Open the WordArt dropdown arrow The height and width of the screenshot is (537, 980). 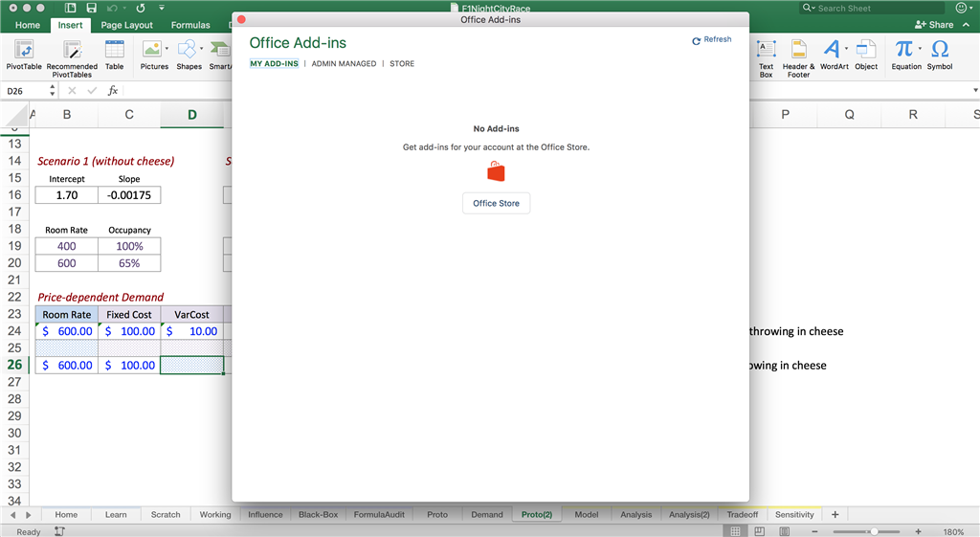[847, 49]
